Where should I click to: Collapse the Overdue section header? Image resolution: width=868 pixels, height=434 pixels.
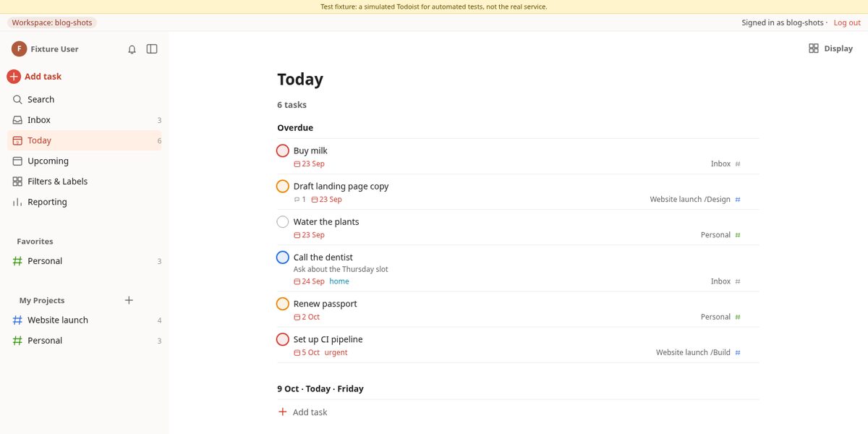tap(295, 128)
